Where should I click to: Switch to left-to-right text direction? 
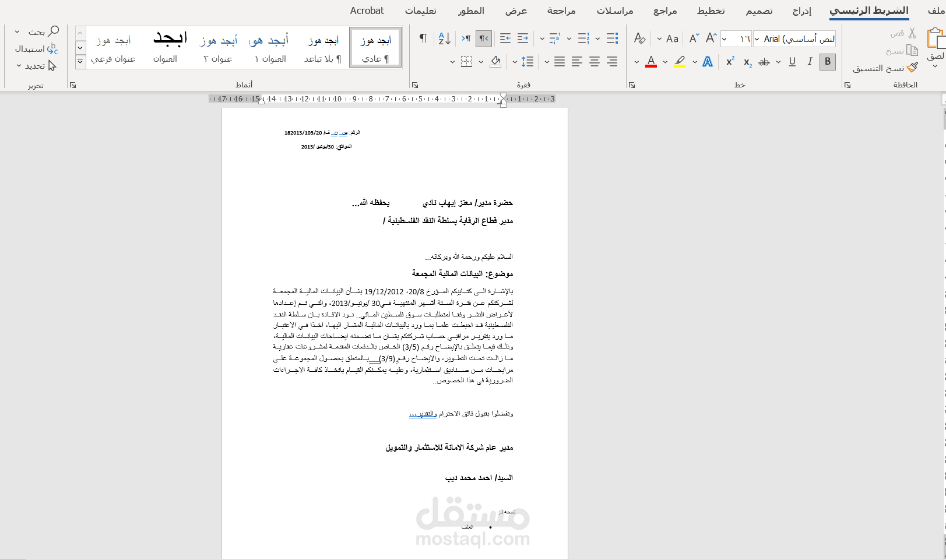466,38
